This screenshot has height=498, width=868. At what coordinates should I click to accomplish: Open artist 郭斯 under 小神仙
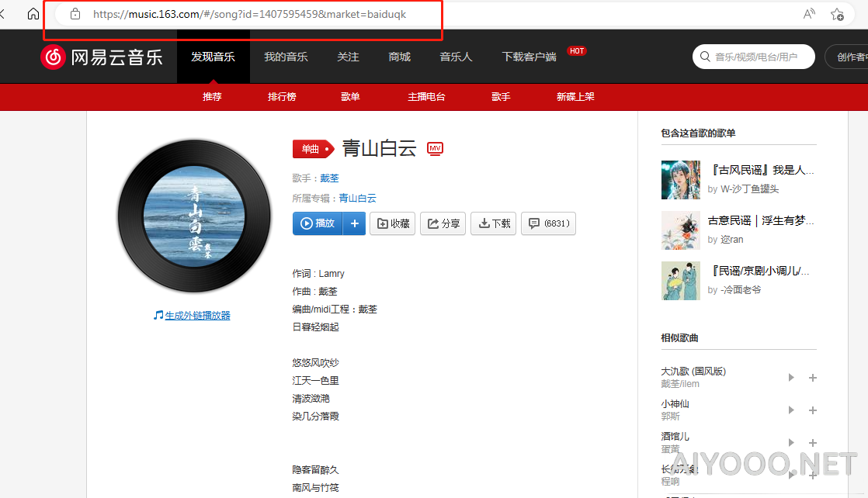[x=671, y=416]
